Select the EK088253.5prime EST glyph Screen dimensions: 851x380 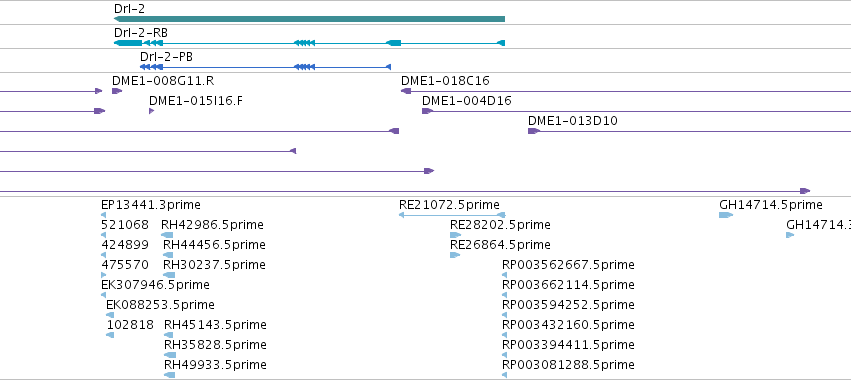pos(110,315)
